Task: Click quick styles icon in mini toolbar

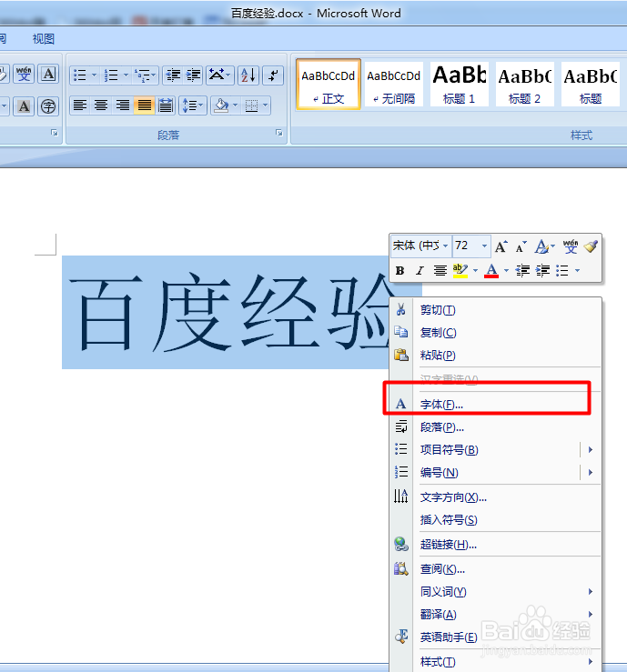Action: point(544,246)
